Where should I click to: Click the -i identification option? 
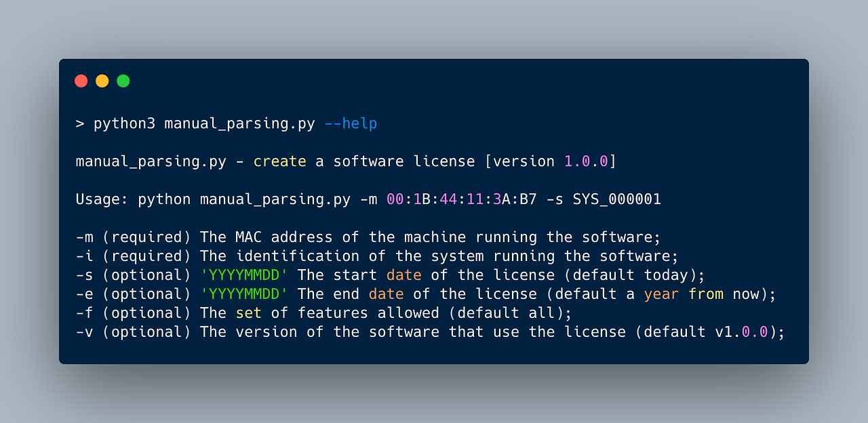click(x=85, y=256)
